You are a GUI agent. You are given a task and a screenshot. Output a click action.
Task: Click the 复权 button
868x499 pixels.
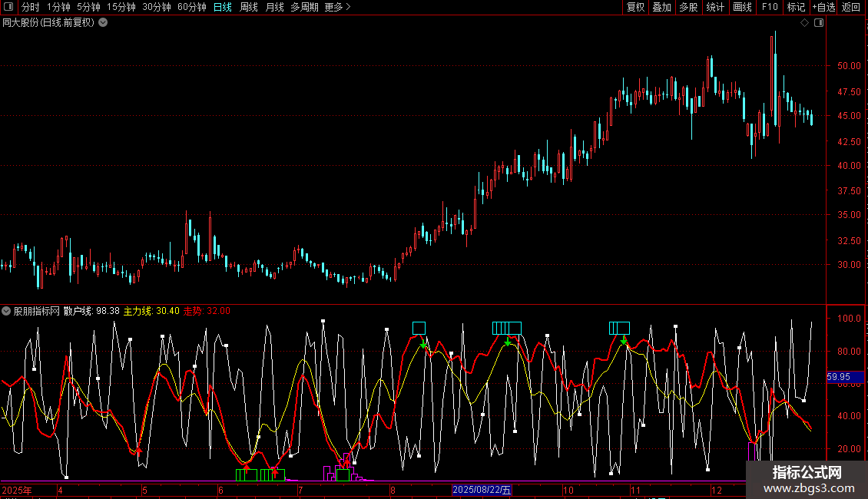tap(635, 7)
